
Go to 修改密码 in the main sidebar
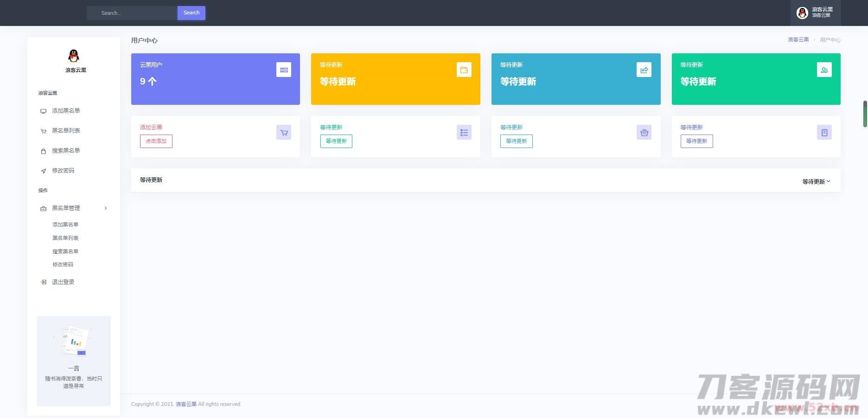point(63,171)
